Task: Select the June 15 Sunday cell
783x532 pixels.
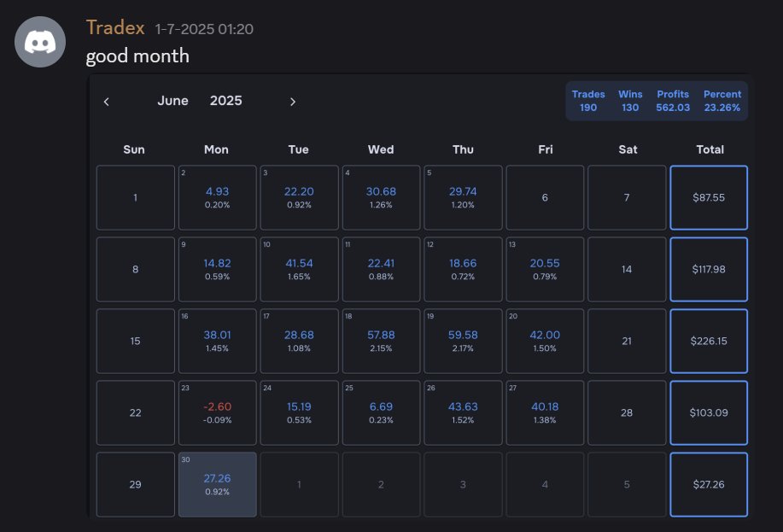Action: (135, 342)
